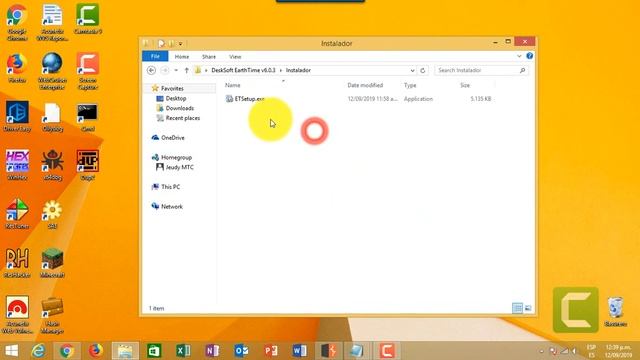Launch Chrome from the taskbar

[x=67, y=351]
